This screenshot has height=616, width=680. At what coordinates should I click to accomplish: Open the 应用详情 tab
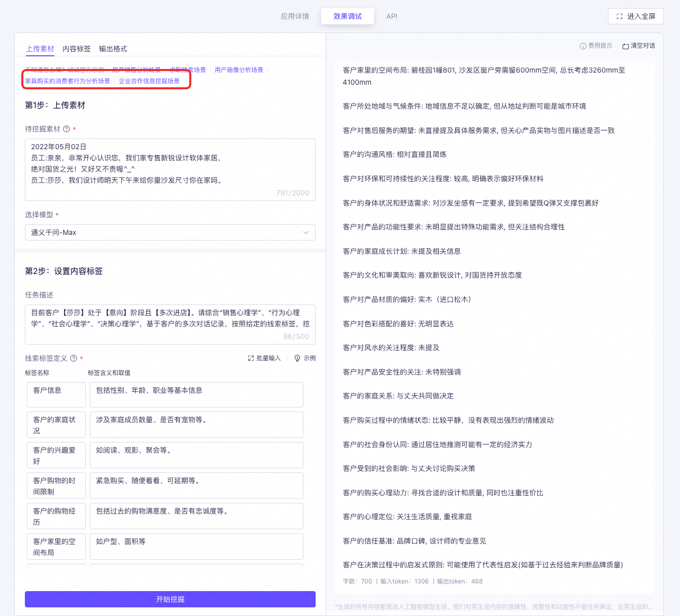click(x=295, y=16)
